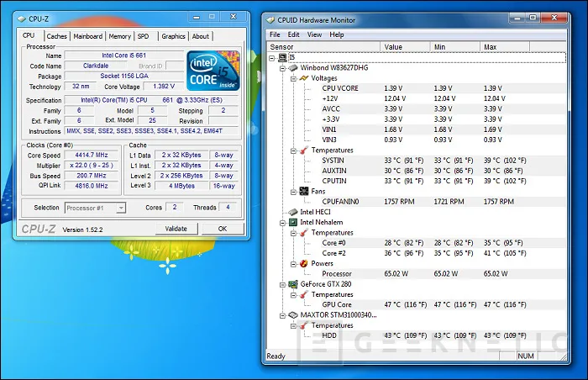This screenshot has height=380, width=588.
Task: Collapse the I5 root node
Action: tap(272, 58)
